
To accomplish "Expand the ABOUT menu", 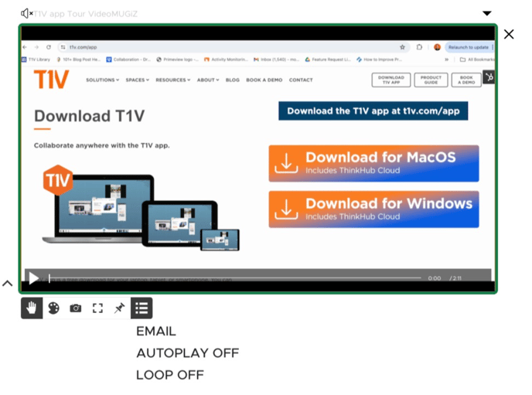I will (x=208, y=80).
